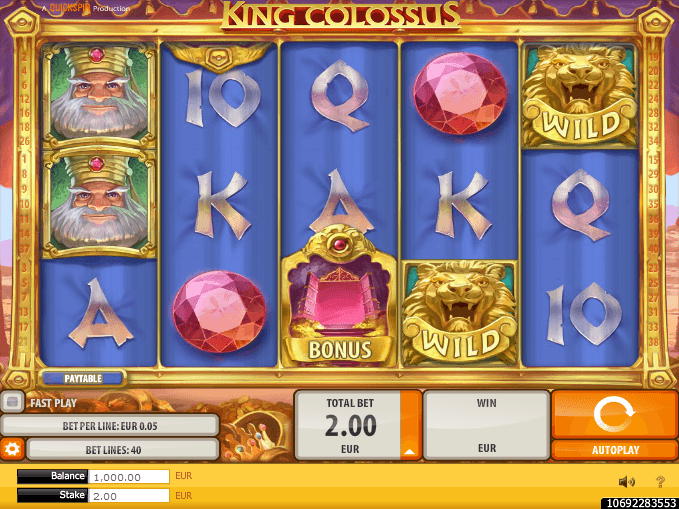Open the BET PER LINE: EUR 0.05 selector
Viewport: 679px width, 509px height.
(x=110, y=426)
